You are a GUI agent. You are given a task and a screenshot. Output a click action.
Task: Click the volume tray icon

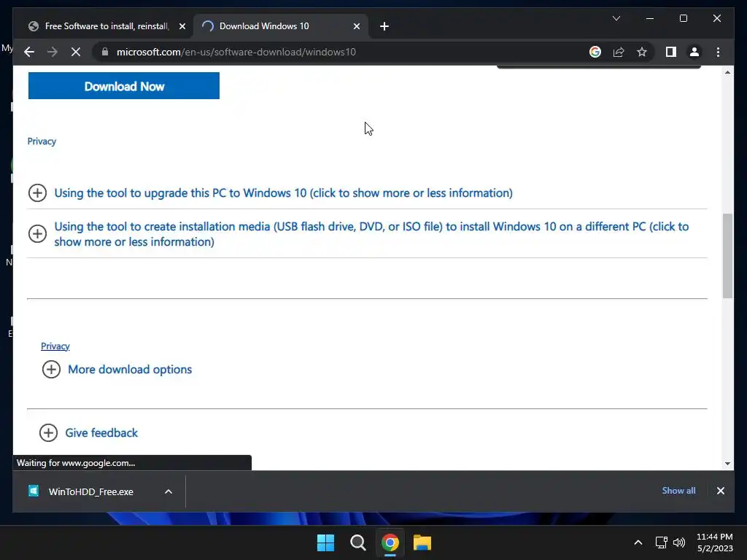click(x=679, y=542)
